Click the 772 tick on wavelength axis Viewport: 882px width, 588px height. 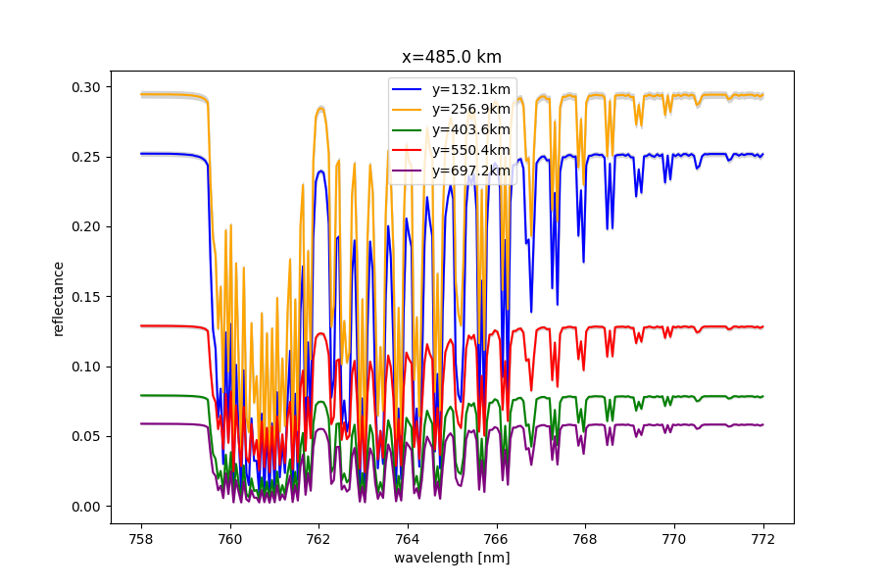tap(763, 539)
